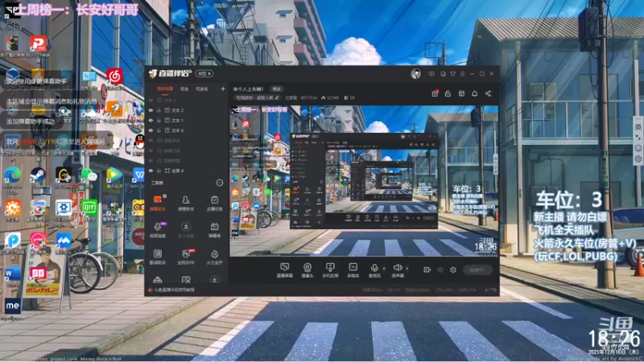Toggle preview eye icon beside settings

pyautogui.click(x=440, y=269)
